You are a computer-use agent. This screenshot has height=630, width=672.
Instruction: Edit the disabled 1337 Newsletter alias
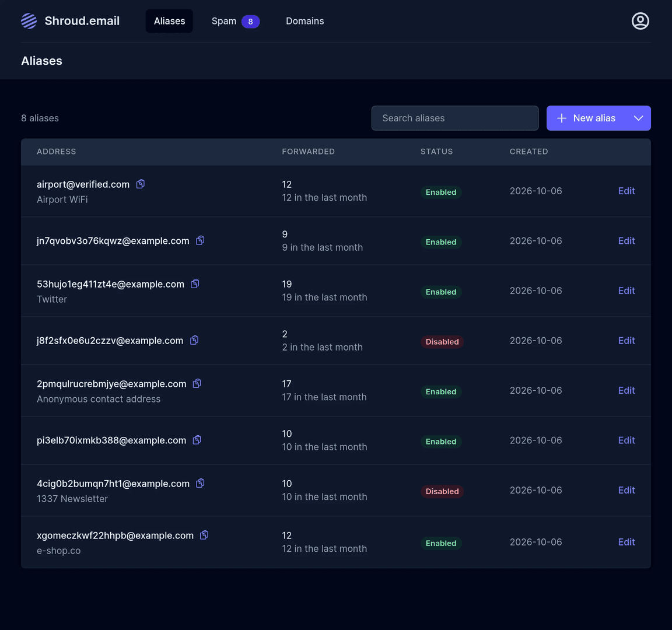coord(626,490)
